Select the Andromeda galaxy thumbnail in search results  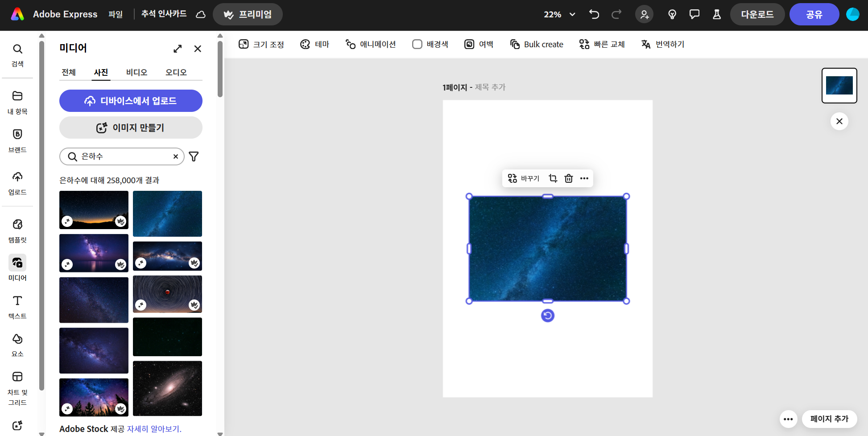click(x=167, y=388)
